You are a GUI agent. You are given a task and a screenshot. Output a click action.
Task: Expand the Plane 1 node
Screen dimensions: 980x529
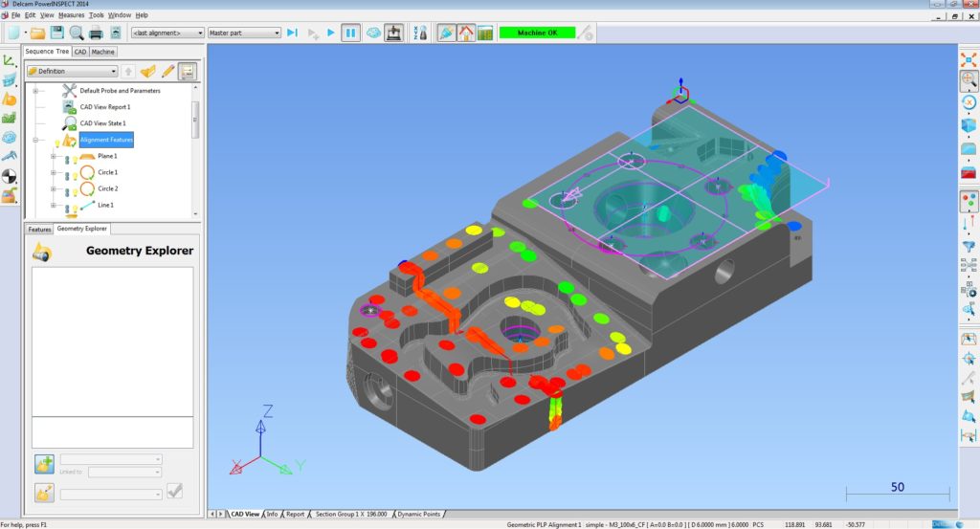coord(54,156)
